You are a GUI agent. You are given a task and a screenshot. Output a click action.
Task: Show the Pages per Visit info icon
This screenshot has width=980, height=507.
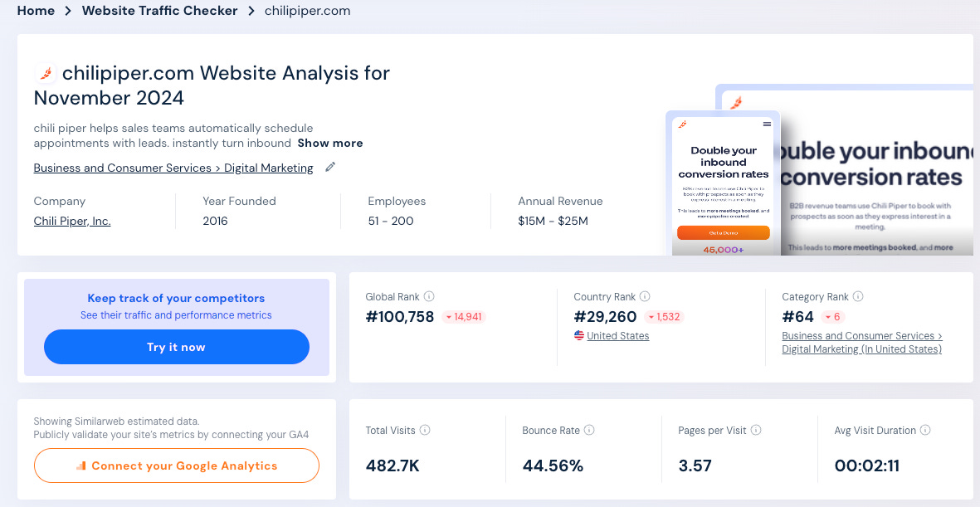click(756, 430)
